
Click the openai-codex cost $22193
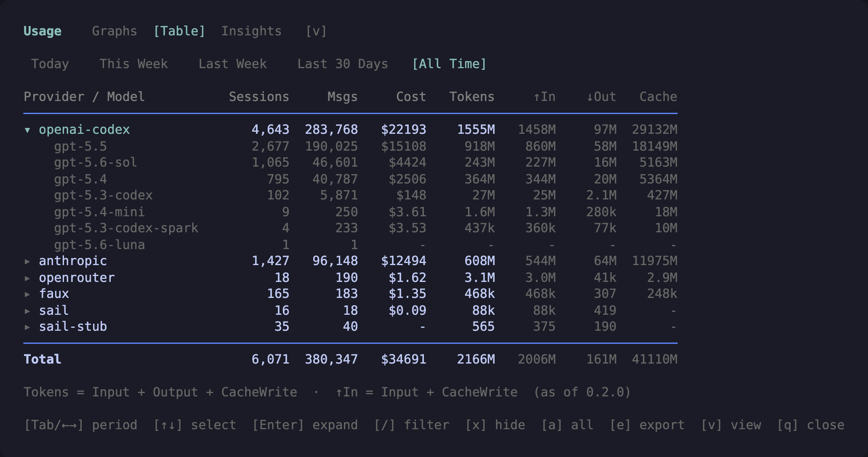pyautogui.click(x=404, y=130)
